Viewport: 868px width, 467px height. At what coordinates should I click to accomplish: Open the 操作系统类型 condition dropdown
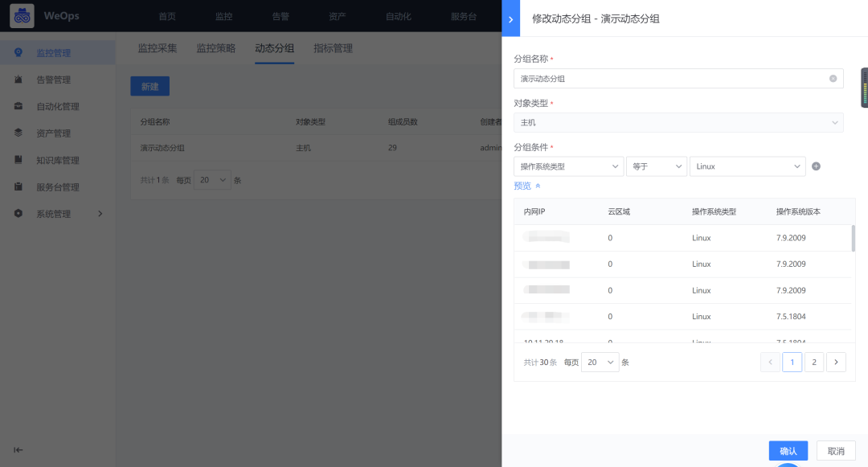[x=568, y=166]
